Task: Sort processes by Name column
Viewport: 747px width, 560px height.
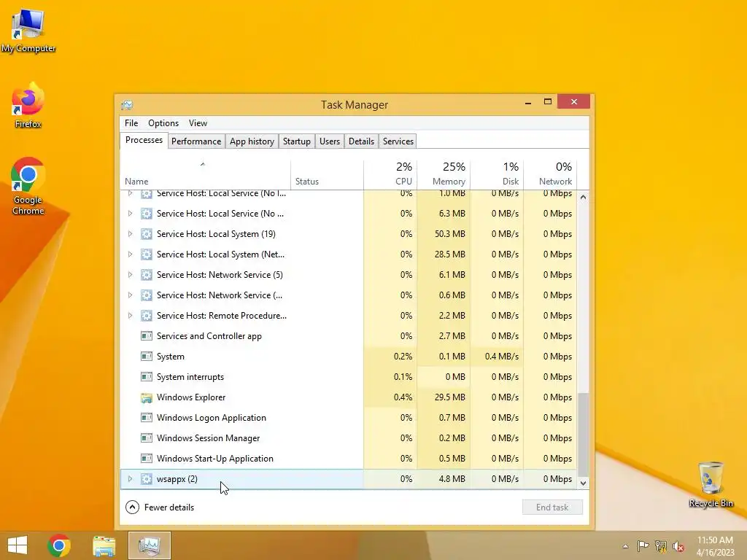Action: [205, 175]
